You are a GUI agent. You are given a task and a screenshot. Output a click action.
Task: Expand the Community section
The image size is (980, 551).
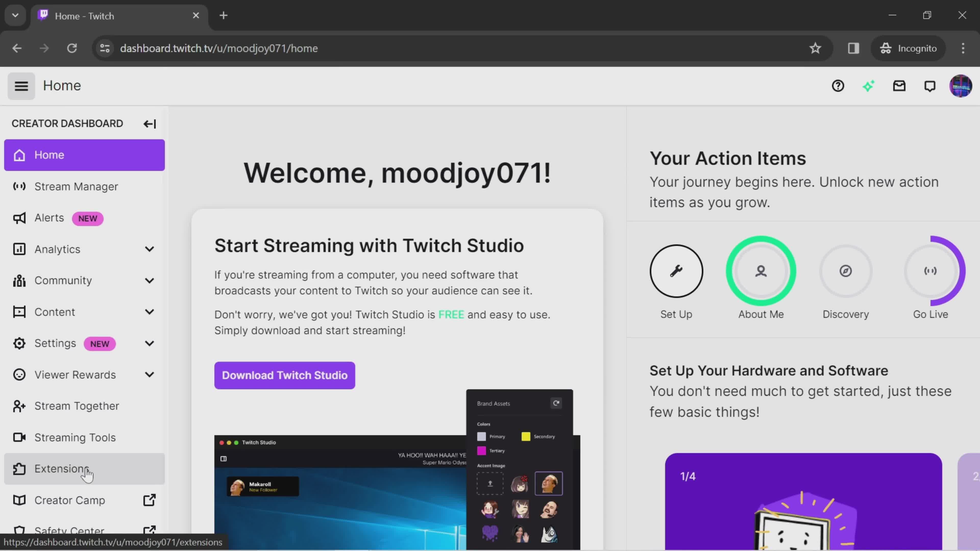click(x=150, y=281)
